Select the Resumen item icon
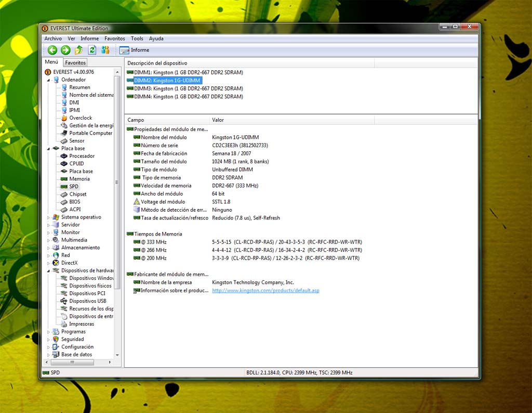This screenshot has height=413, width=532. [64, 87]
